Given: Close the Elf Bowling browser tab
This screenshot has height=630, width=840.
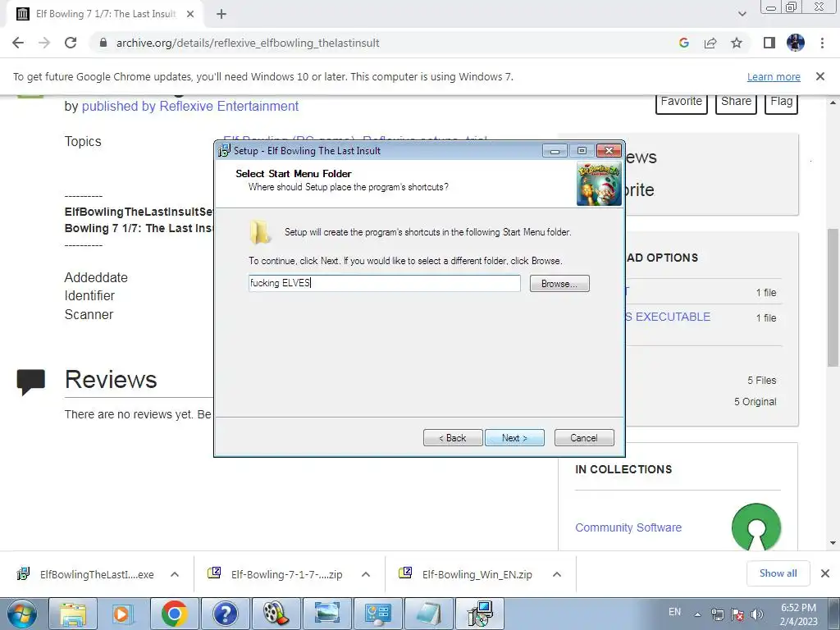Looking at the screenshot, I should [x=190, y=14].
